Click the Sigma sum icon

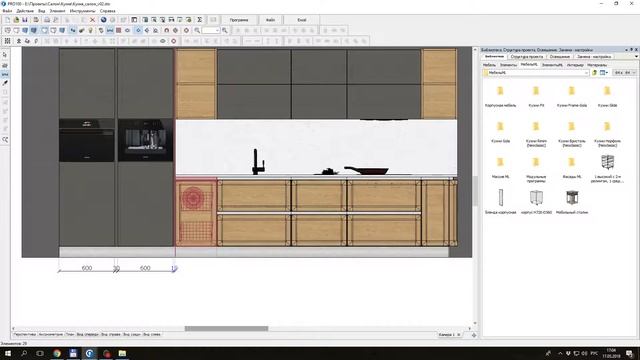pyautogui.click(x=200, y=20)
